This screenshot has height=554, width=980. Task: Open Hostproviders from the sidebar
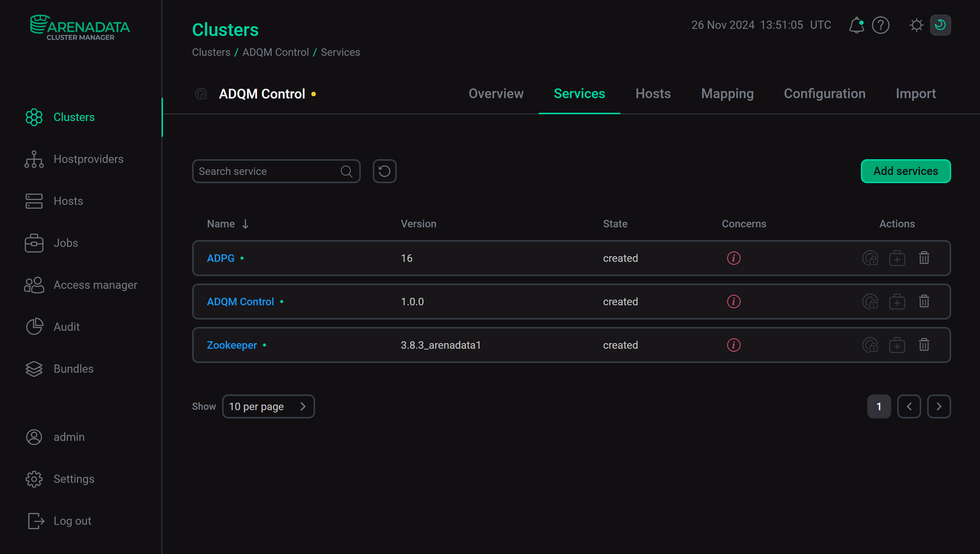point(88,159)
